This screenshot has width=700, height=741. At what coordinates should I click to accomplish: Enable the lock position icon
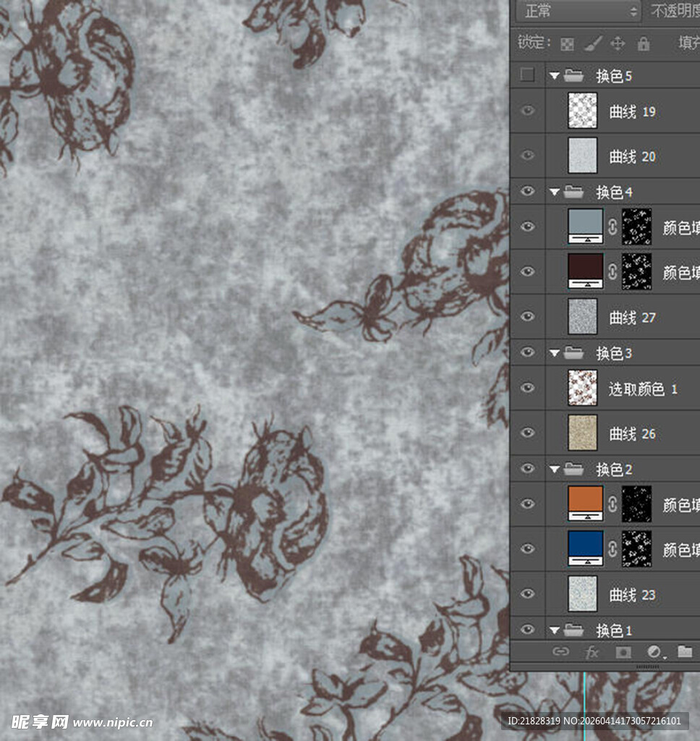point(618,43)
